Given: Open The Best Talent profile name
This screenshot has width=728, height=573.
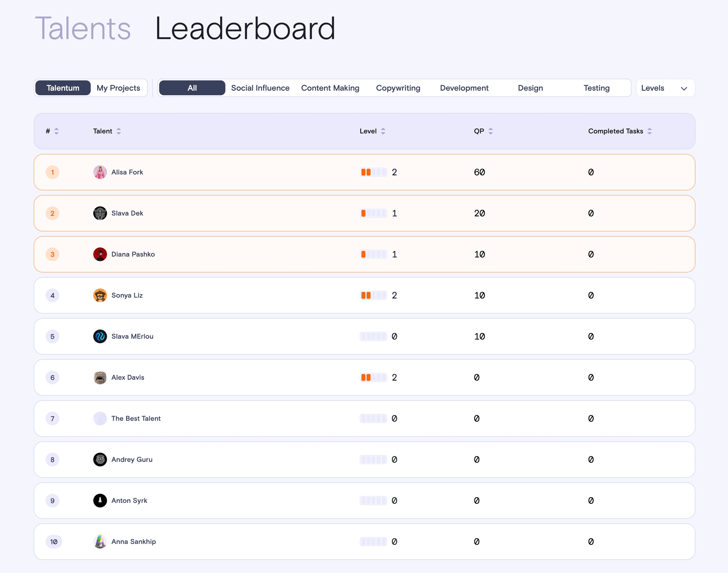Looking at the screenshot, I should [136, 418].
